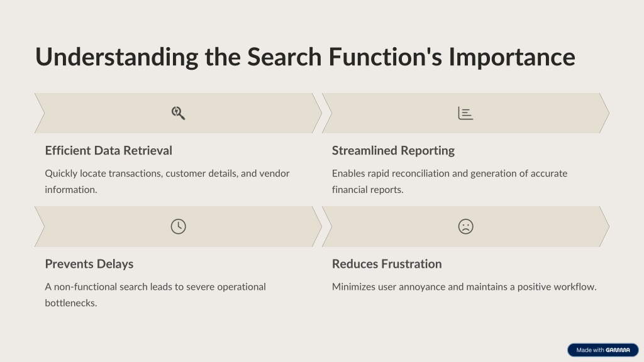
Task: Click the Gamma logo text in badge
Action: [618, 350]
